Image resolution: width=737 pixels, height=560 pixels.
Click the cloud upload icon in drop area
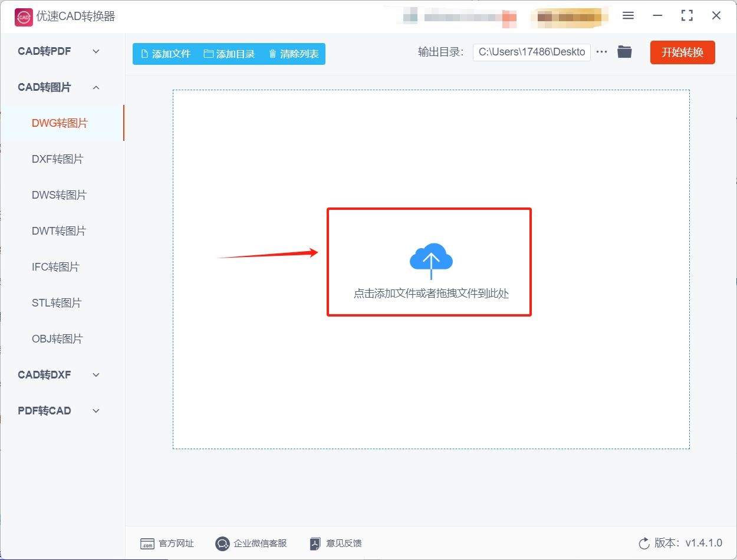tap(430, 258)
